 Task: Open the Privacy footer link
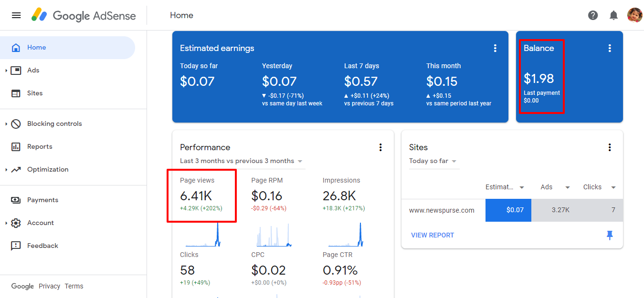pos(50,287)
